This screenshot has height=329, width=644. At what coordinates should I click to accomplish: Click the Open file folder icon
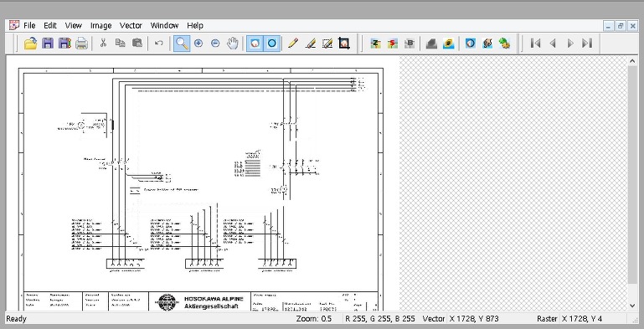click(31, 44)
